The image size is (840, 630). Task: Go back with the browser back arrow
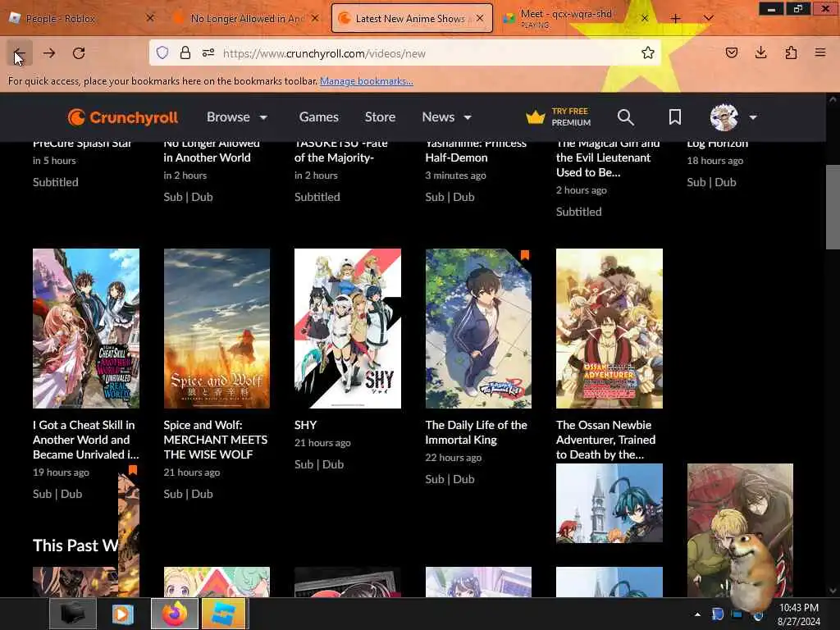pyautogui.click(x=20, y=53)
